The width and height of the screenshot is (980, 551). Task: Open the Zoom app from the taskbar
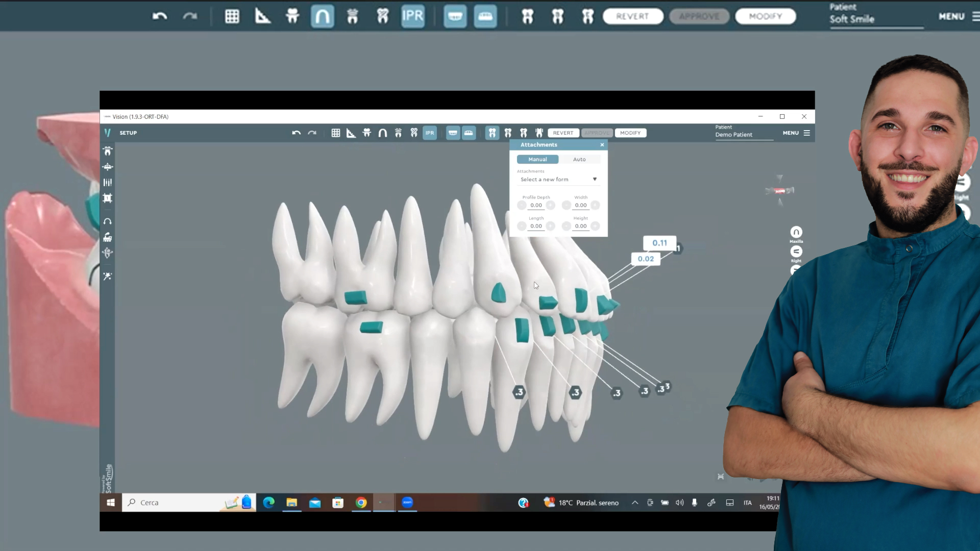coord(407,503)
